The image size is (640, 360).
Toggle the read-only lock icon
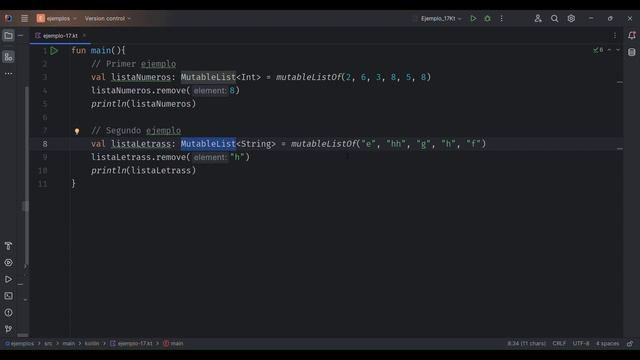[x=630, y=344]
